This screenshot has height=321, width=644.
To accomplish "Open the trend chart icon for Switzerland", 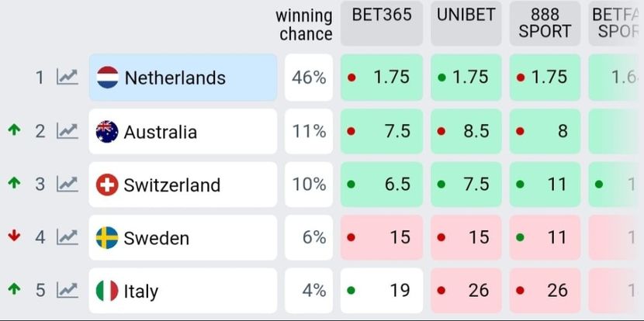I will (x=68, y=185).
